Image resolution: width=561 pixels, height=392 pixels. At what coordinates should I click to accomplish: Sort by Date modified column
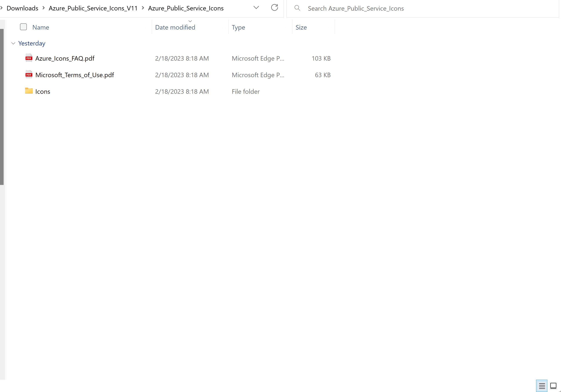point(175,27)
